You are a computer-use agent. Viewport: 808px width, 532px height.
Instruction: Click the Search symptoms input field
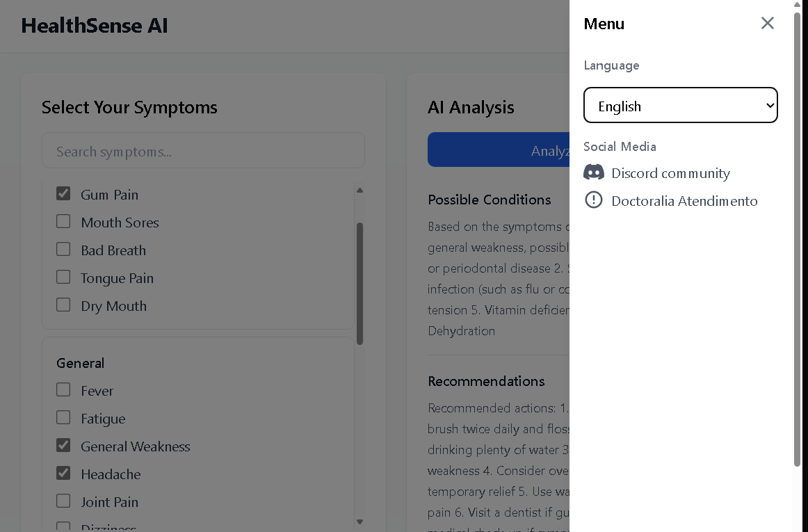tap(203, 151)
